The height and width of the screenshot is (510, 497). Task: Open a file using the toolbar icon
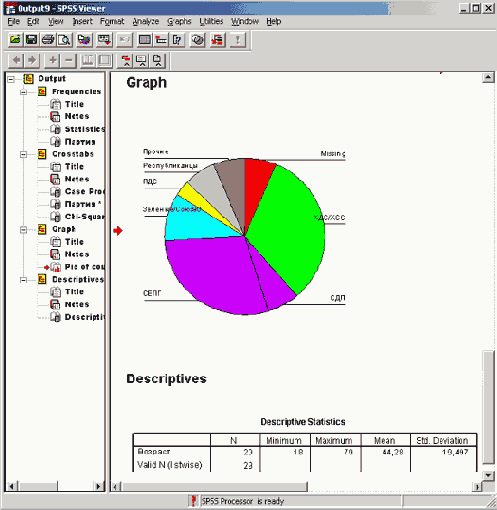click(15, 40)
